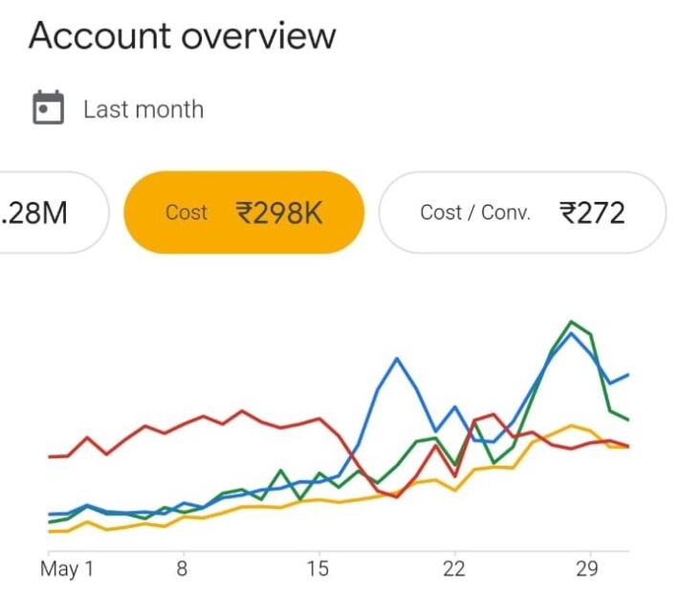Click the ₹298K cost value
The width and height of the screenshot is (679, 616).
(x=279, y=212)
